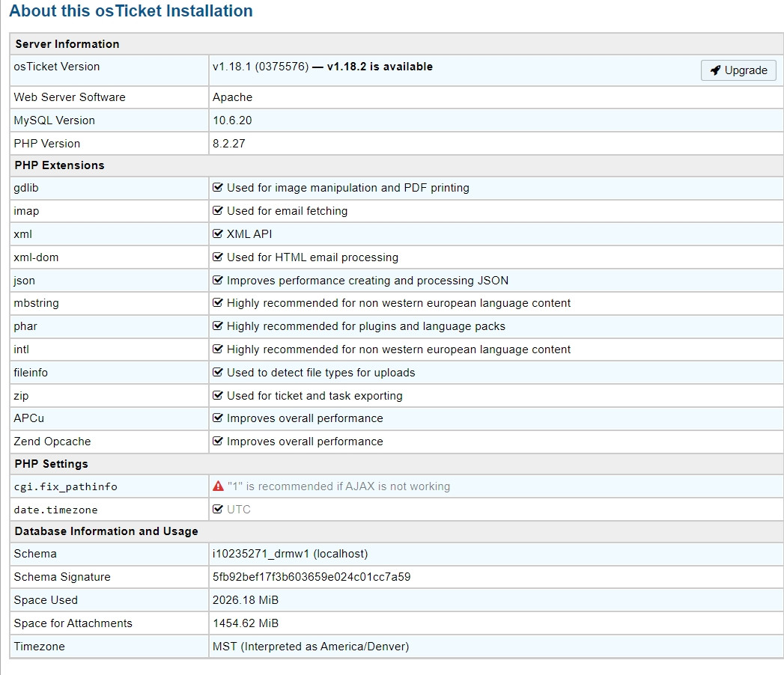This screenshot has width=784, height=675.
Task: Click the phar check icon
Action: (217, 326)
